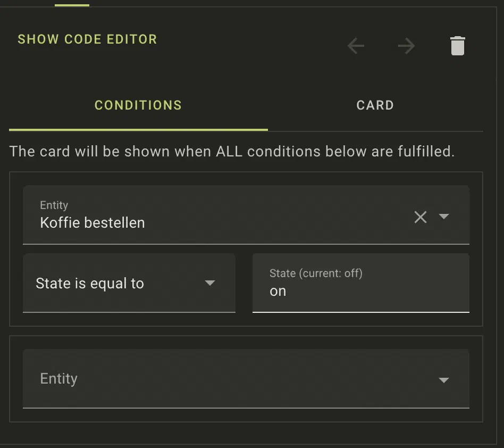Screen dimensions: 504x448
Task: Click the Entity label above Koffie bestellen
Action: point(54,205)
